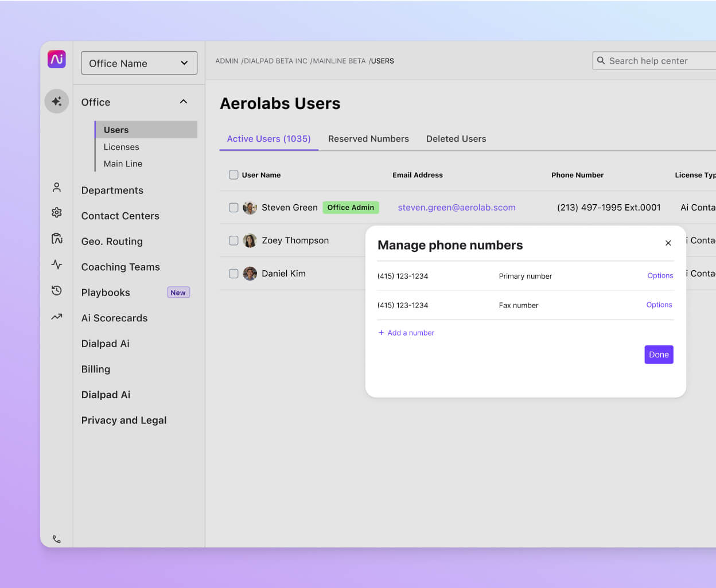Click the activity pulse icon
This screenshot has width=716, height=588.
click(56, 264)
